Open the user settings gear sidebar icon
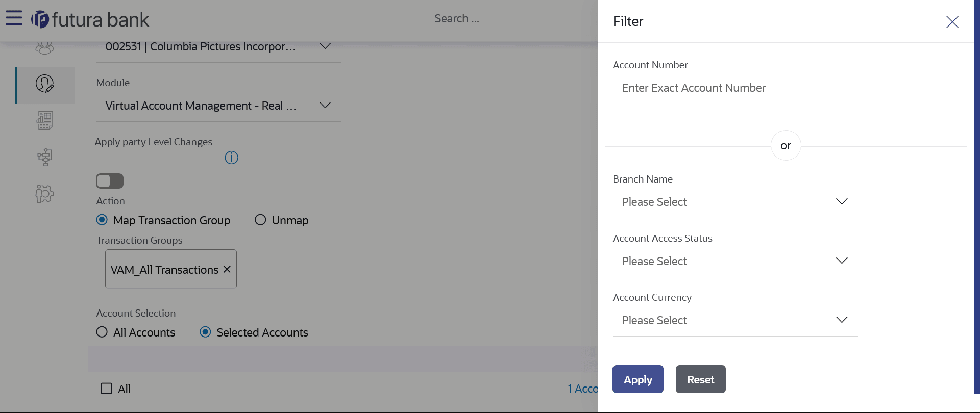The height and width of the screenshot is (413, 980). coord(45,194)
